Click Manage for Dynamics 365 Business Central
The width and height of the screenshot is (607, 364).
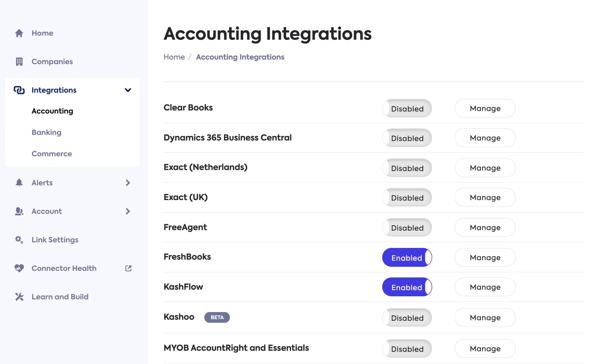[x=485, y=138]
